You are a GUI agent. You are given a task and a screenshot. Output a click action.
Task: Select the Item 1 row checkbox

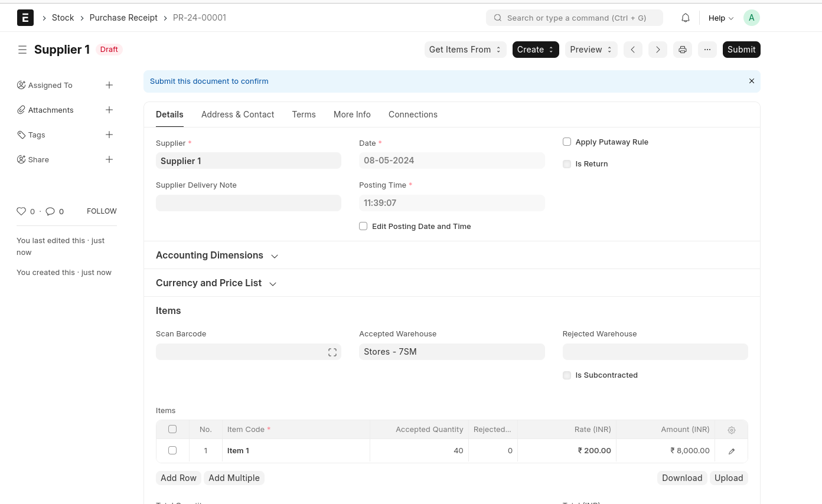[x=172, y=450]
